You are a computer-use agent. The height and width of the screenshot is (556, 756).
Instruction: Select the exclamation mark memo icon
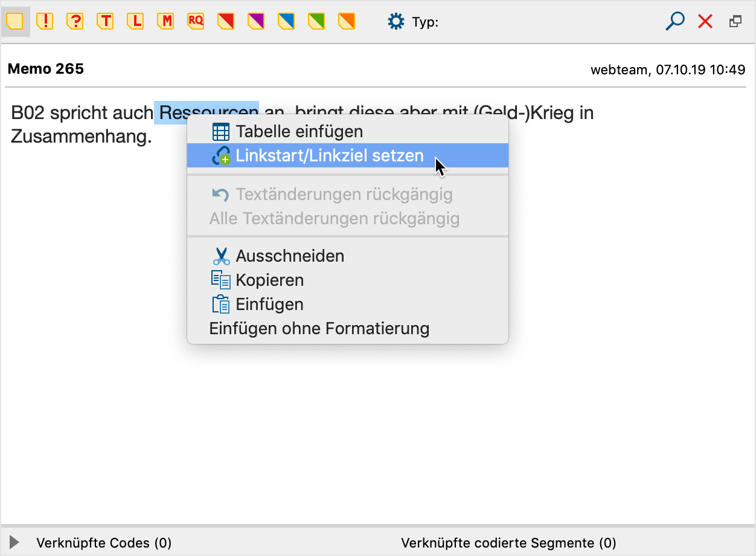point(45,22)
